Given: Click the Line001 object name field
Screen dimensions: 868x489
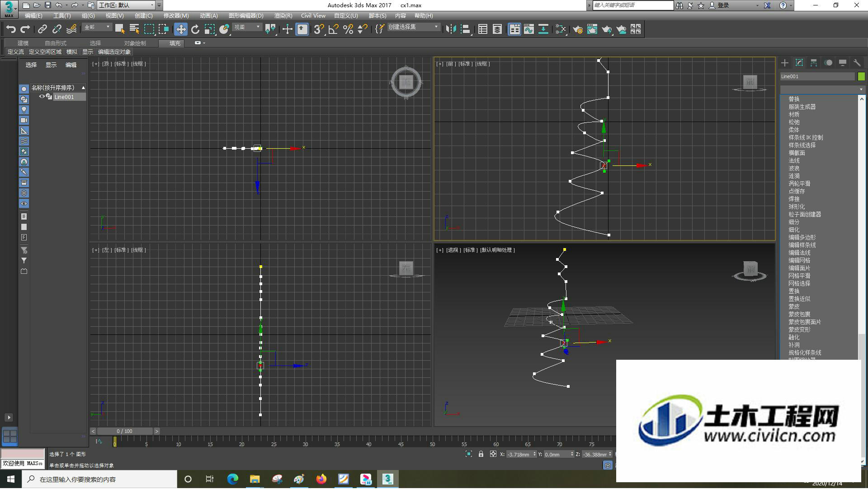Looking at the screenshot, I should (817, 76).
